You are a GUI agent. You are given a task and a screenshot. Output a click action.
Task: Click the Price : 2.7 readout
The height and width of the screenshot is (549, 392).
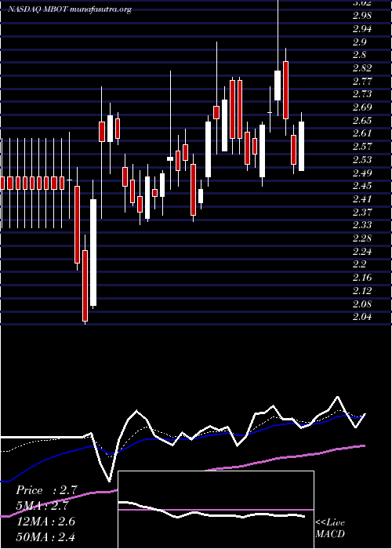[46, 490]
